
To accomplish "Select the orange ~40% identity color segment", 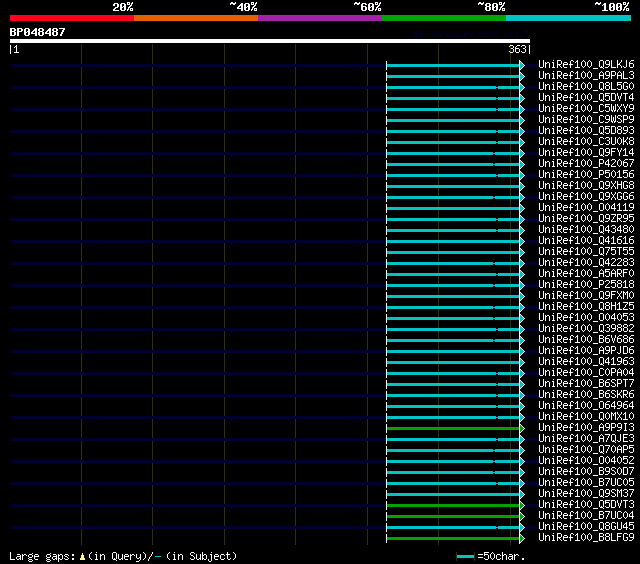I will 196,18.
